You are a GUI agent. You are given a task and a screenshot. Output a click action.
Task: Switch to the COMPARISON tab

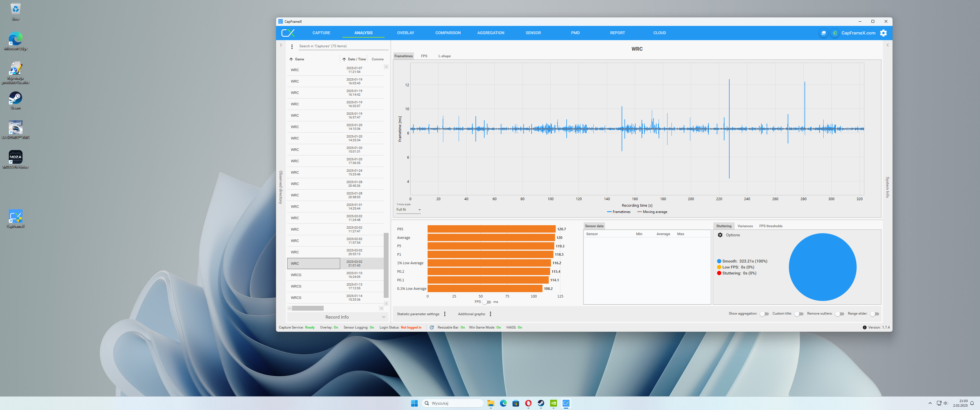point(448,33)
